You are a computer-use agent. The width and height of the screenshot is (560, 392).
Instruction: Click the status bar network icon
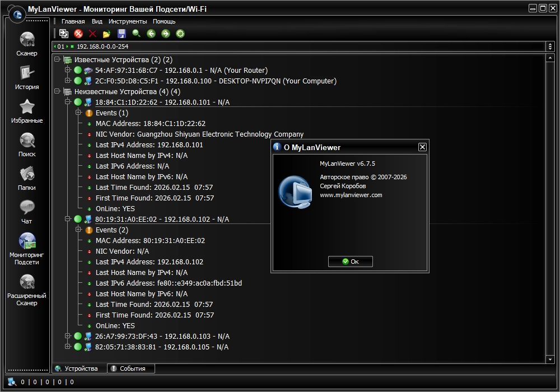pos(12,382)
